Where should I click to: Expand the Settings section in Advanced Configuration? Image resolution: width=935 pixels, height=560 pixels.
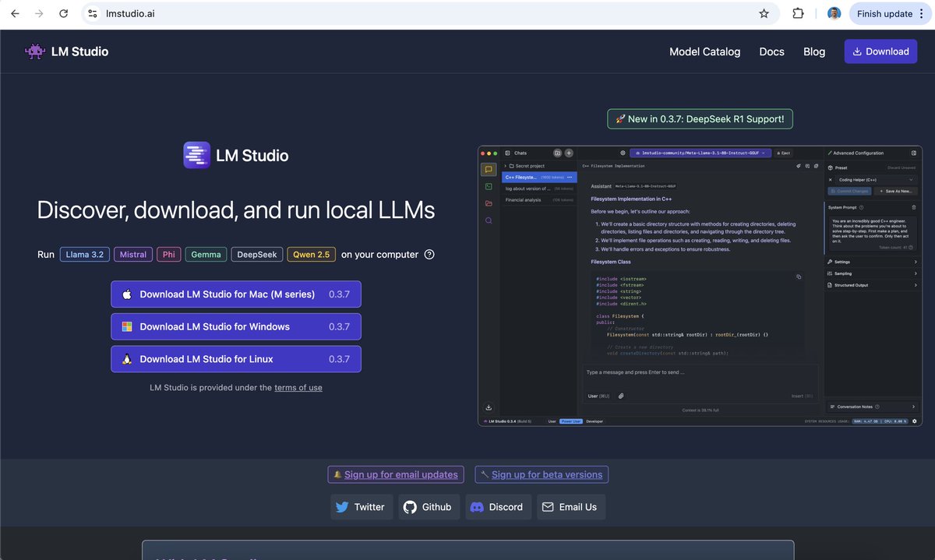point(872,262)
